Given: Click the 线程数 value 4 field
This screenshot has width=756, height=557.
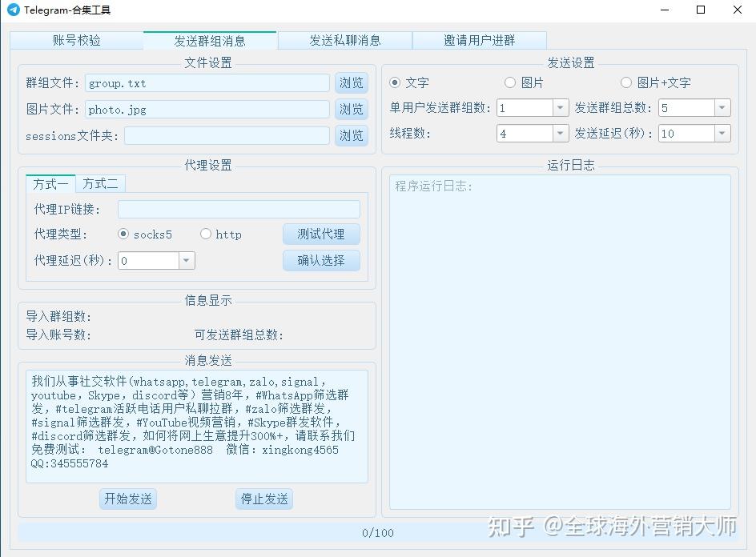Looking at the screenshot, I should click(x=525, y=134).
